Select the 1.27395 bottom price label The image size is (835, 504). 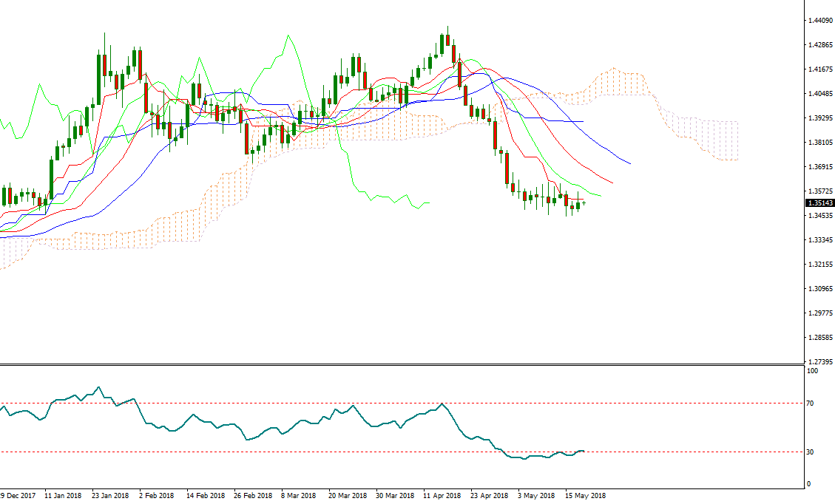click(819, 362)
